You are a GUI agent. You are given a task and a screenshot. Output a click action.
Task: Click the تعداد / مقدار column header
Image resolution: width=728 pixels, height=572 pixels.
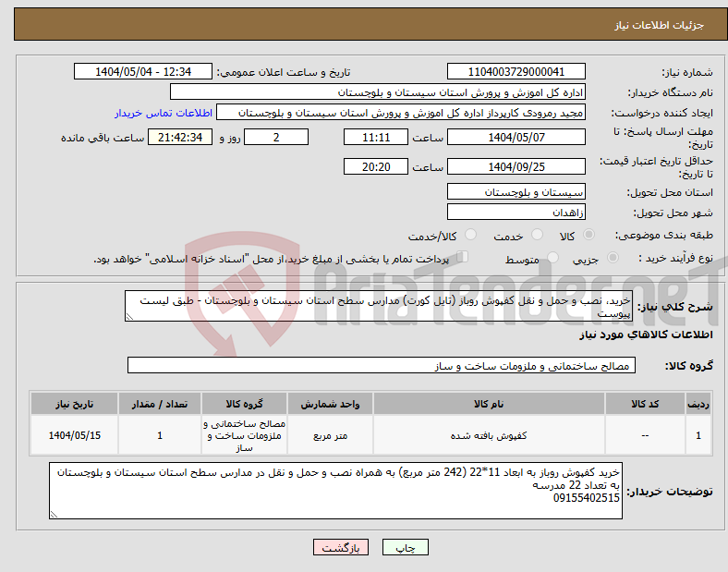(160, 404)
